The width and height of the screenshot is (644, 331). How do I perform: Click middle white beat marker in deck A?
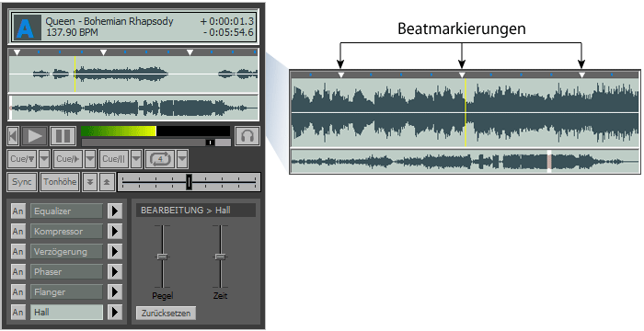click(103, 52)
